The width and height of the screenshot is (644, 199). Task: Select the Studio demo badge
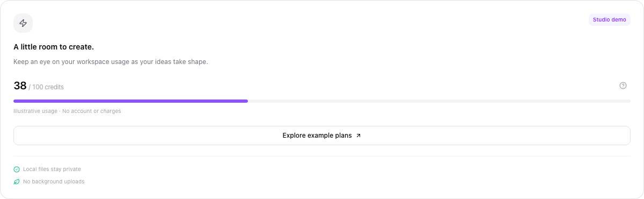pos(610,19)
